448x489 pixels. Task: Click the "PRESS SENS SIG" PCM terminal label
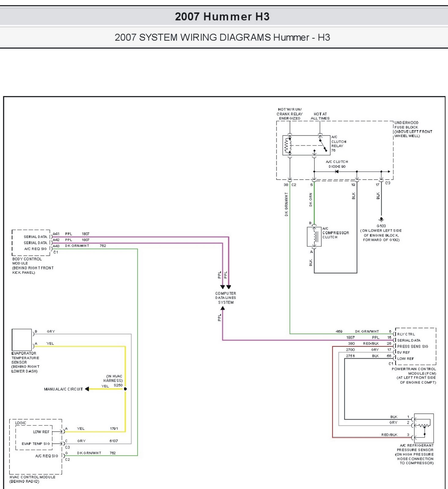(x=413, y=346)
